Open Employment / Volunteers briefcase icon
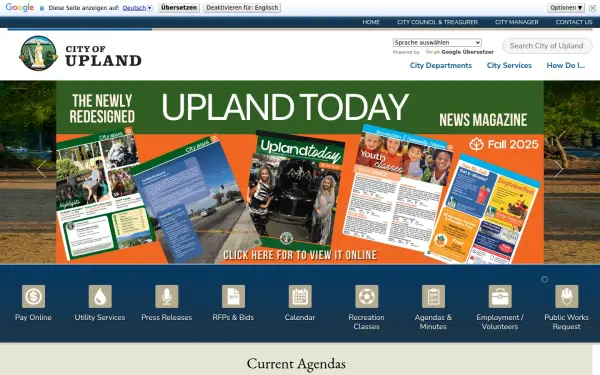600x375 pixels. pos(500,296)
